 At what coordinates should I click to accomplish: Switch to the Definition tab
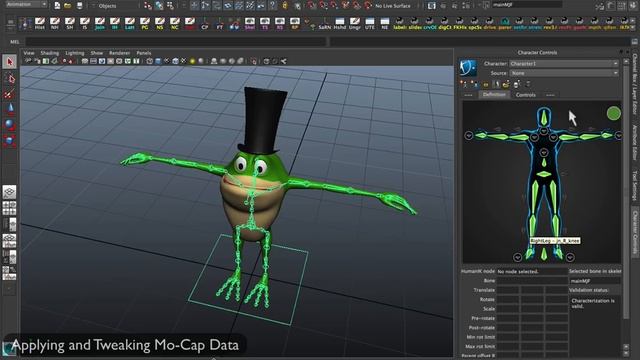[494, 95]
